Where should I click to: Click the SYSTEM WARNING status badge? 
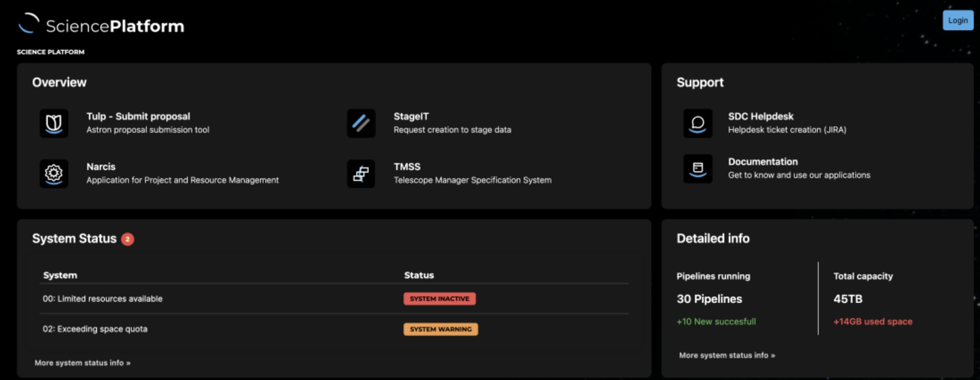click(x=440, y=329)
